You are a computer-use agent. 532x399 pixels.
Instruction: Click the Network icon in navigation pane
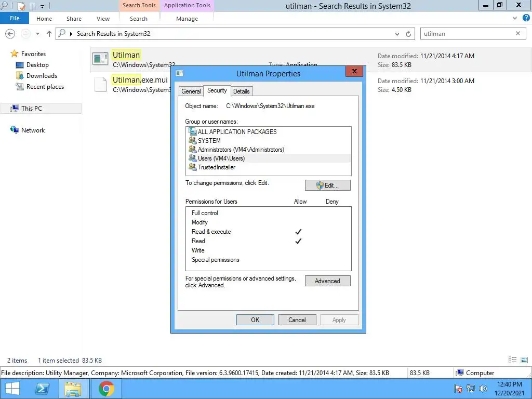click(14, 130)
